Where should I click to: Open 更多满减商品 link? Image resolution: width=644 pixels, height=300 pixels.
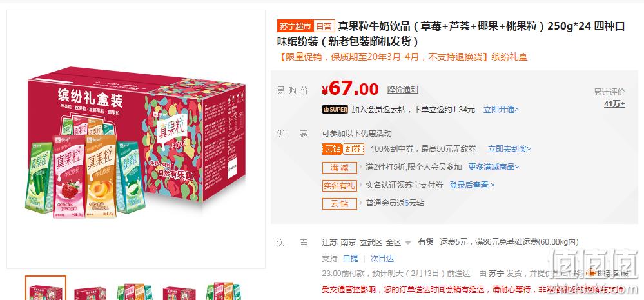493,167
